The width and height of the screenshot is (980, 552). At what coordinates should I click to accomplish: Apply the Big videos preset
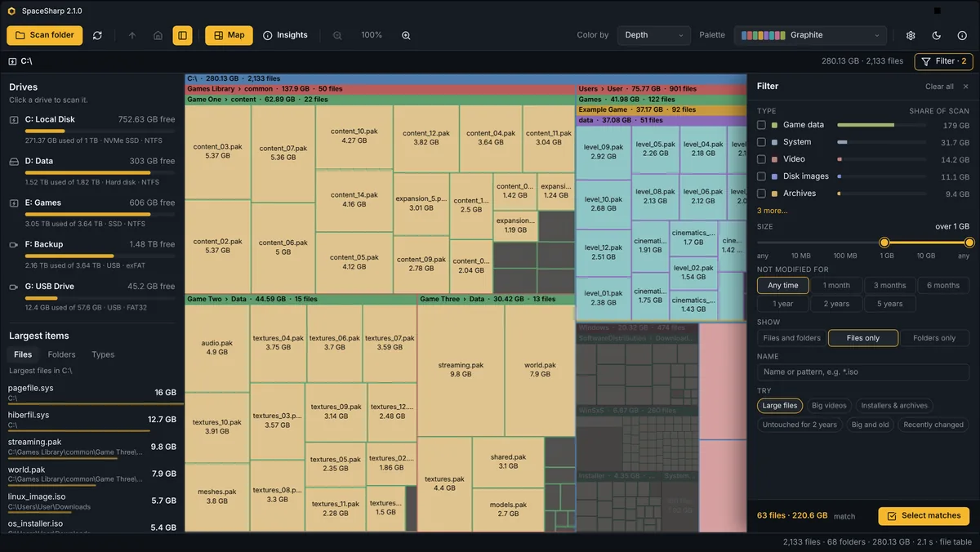(830, 406)
